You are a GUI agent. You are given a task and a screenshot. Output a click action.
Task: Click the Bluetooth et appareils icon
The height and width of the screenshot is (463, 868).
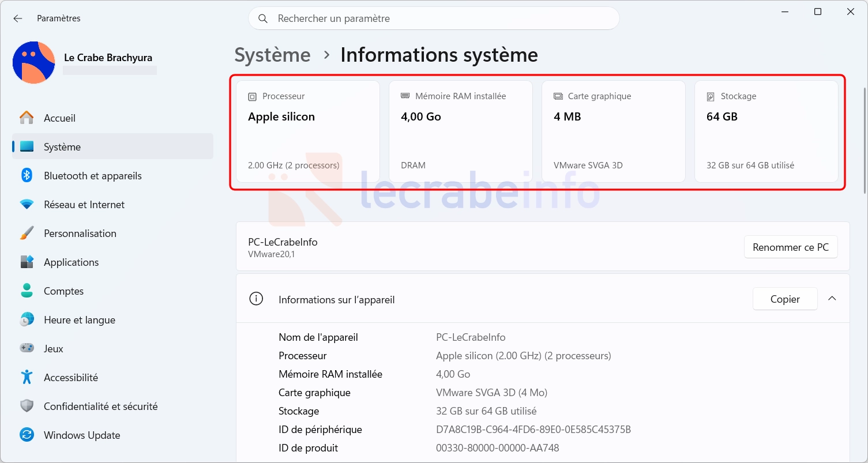(27, 176)
